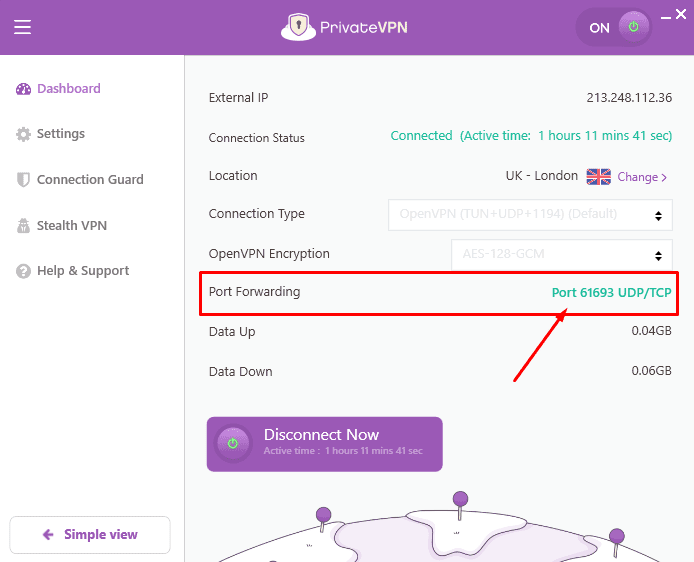Viewport: 694px width, 562px height.
Task: Open the Connection Type dropdown
Action: 530,215
